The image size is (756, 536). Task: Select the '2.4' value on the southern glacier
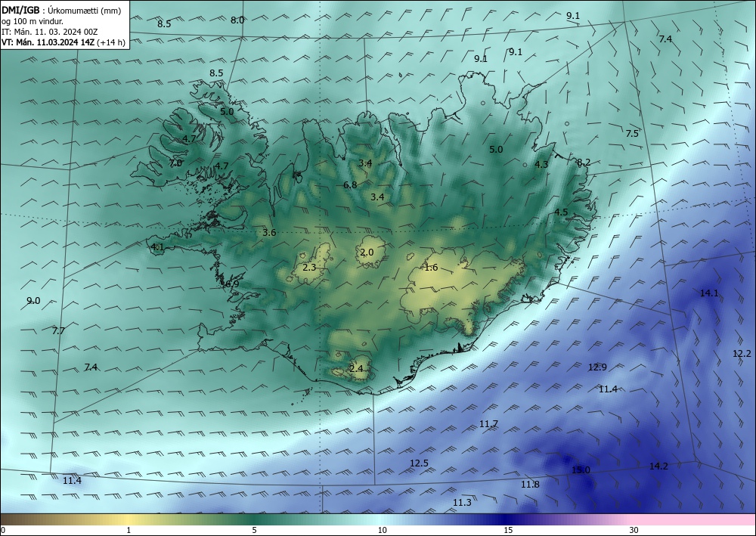point(356,369)
